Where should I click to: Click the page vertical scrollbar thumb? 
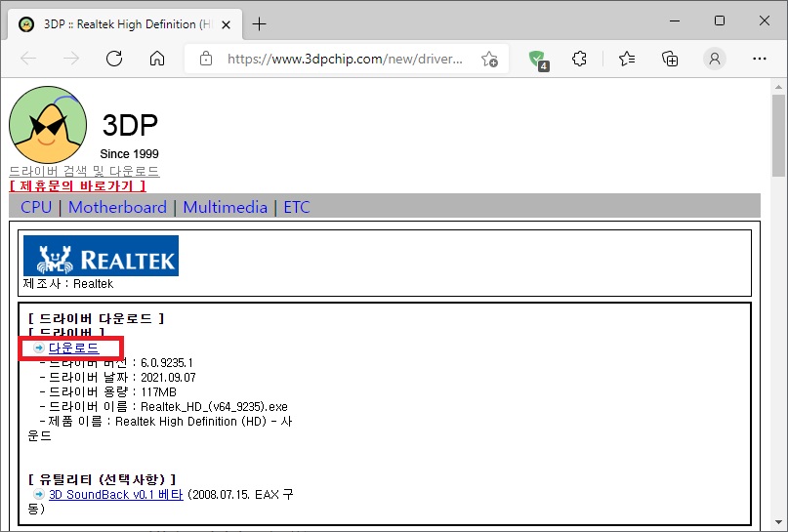pos(778,136)
